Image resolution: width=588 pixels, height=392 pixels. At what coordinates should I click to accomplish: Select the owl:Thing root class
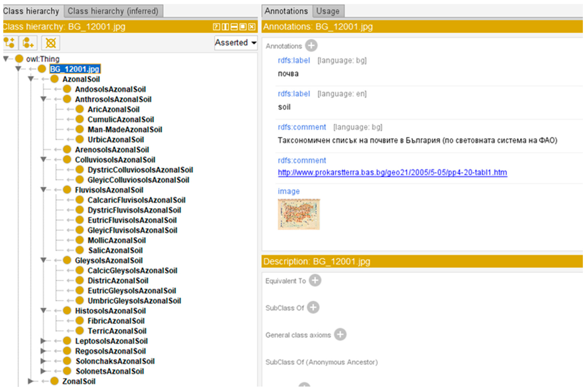[x=43, y=59]
